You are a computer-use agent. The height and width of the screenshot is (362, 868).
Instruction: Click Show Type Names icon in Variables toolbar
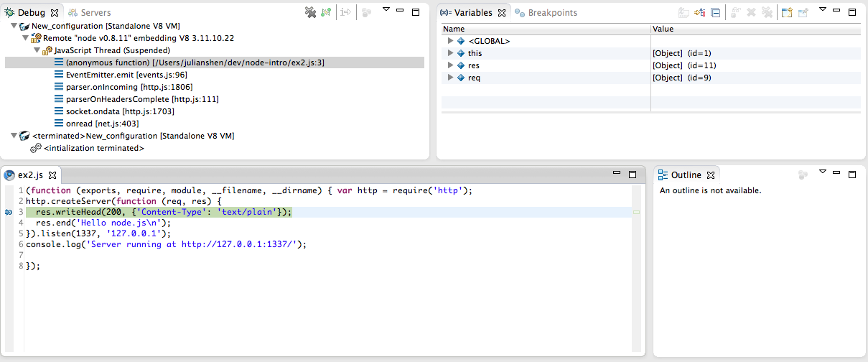pos(684,12)
